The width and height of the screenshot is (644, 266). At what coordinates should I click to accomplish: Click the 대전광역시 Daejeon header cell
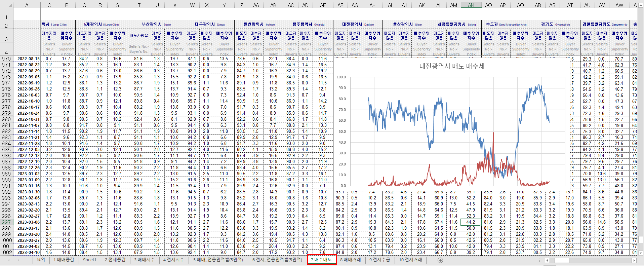click(358, 24)
